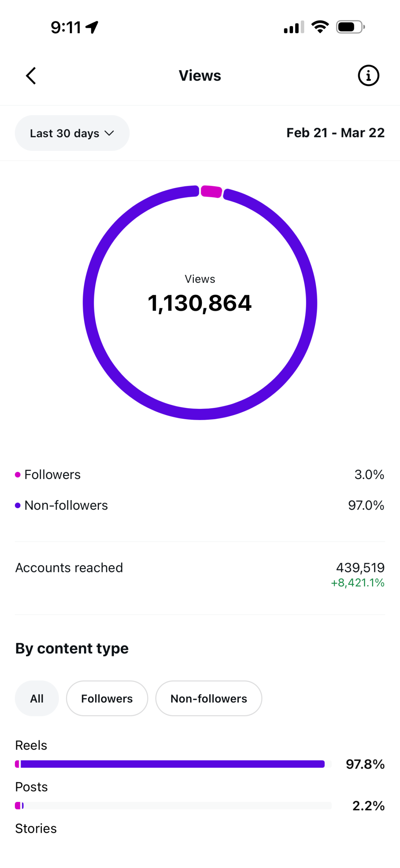Screen dimensions: 400x868
Task: Tap the 1,130,864 views total
Action: click(200, 303)
